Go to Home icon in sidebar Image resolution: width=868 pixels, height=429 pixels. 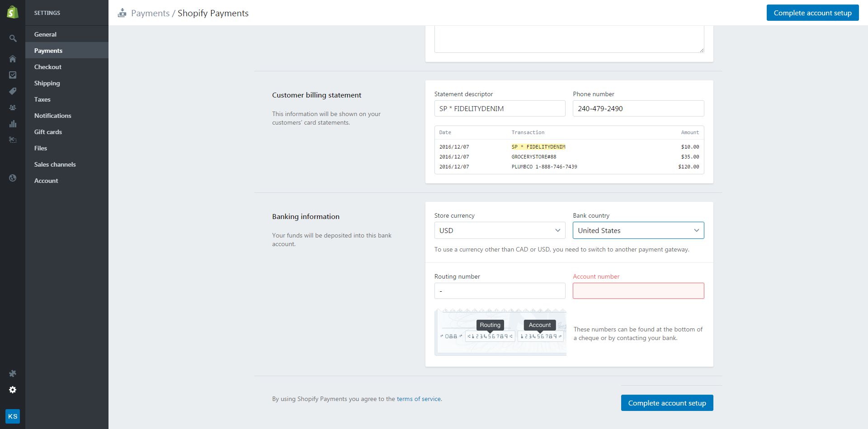click(x=13, y=59)
